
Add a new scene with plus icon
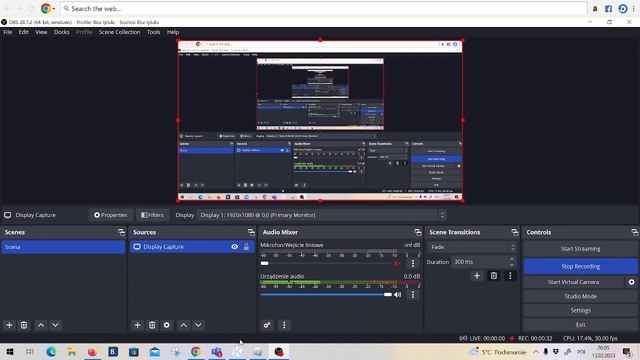pyautogui.click(x=9, y=325)
